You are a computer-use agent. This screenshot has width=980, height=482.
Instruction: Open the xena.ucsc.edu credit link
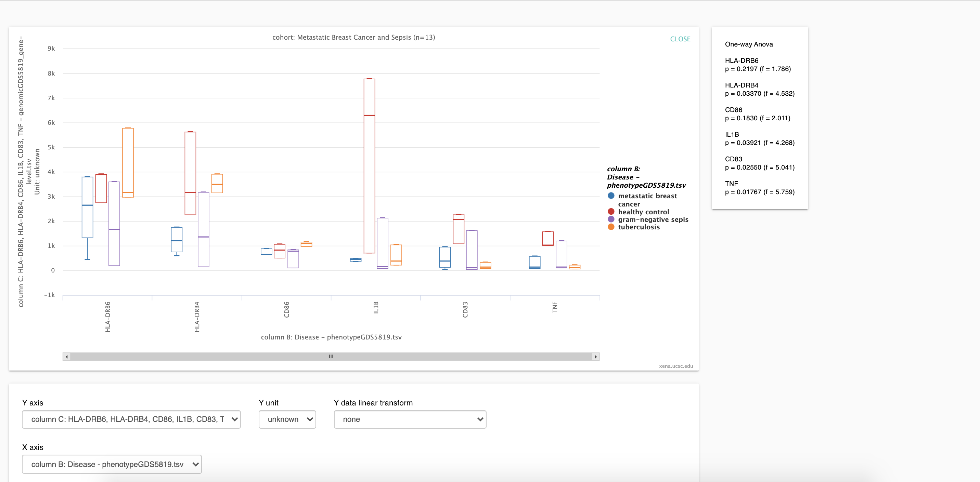click(676, 366)
